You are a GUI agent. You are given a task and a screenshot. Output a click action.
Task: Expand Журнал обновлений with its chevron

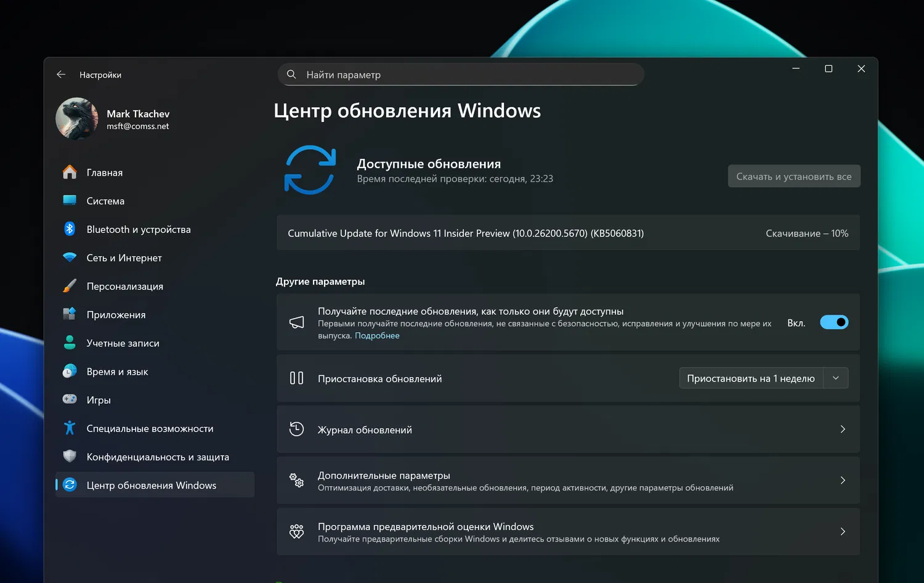coord(843,430)
